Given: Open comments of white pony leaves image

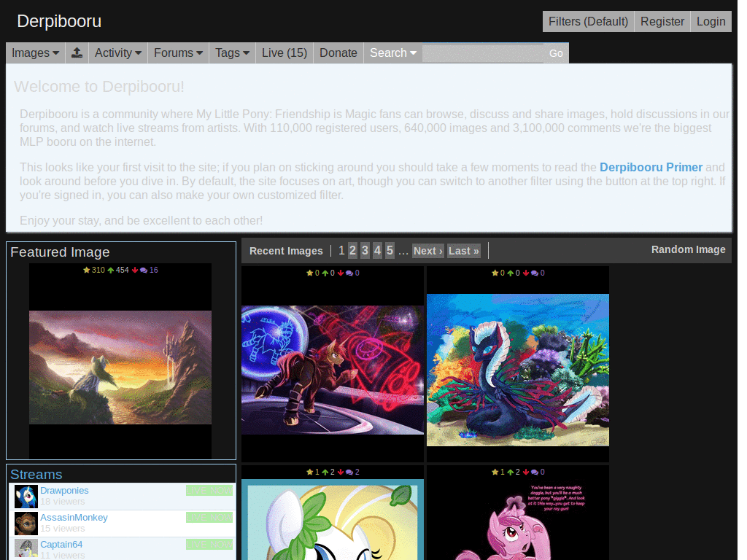Looking at the screenshot, I should click(349, 472).
